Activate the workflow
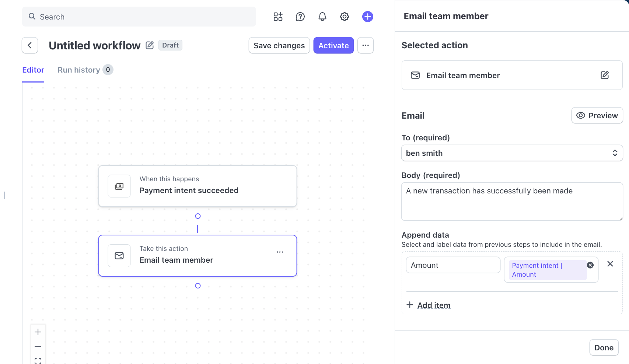Viewport: 629px width, 364px height. [x=333, y=45]
